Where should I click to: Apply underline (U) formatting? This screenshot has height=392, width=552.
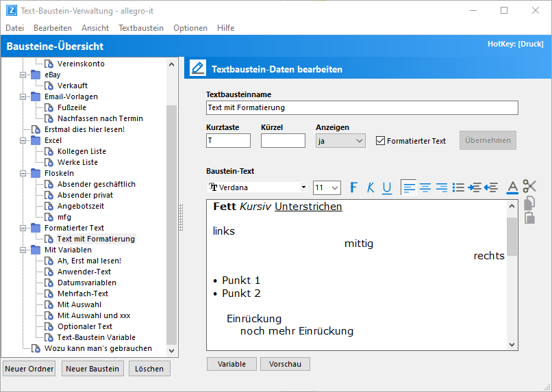coord(387,187)
